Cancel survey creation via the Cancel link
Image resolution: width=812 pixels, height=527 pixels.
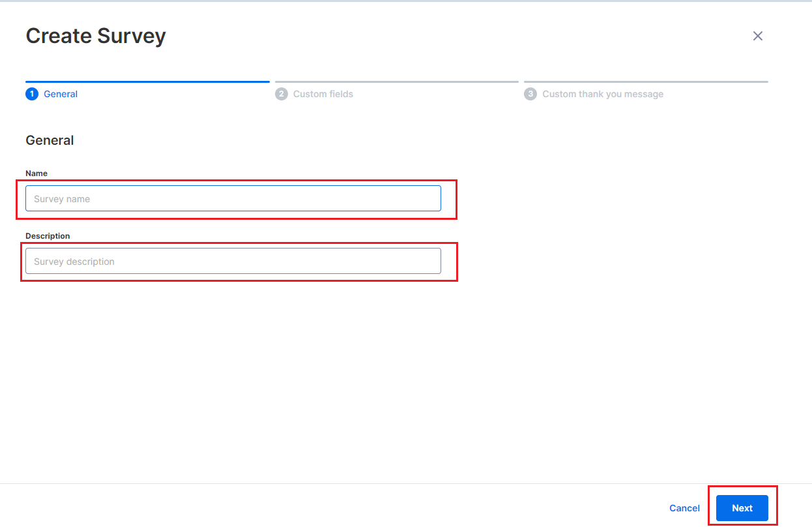[x=684, y=507]
